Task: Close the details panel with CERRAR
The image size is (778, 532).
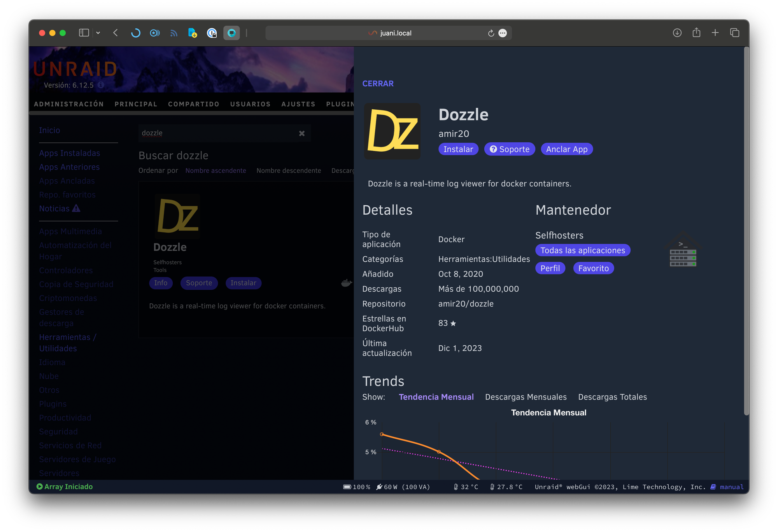Action: pos(378,84)
